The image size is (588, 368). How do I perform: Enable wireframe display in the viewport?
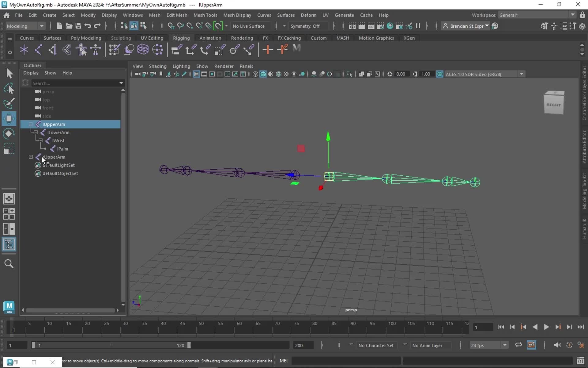255,74
